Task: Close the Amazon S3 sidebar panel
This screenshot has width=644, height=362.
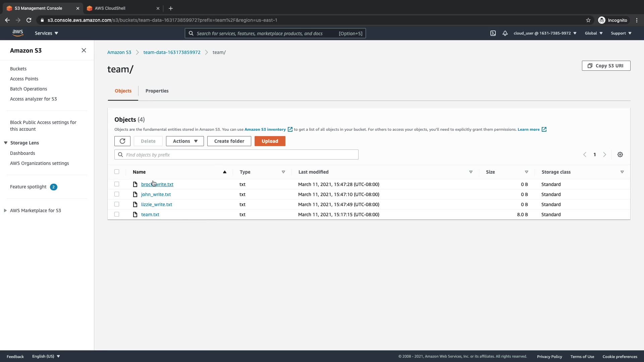Action: point(84,50)
